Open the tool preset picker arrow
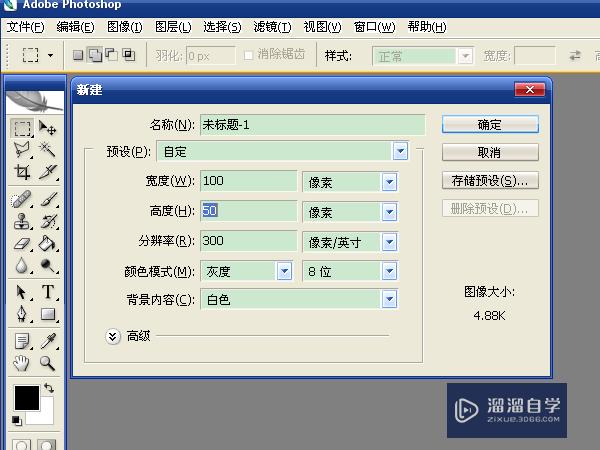Image resolution: width=600 pixels, height=450 pixels. click(x=51, y=55)
